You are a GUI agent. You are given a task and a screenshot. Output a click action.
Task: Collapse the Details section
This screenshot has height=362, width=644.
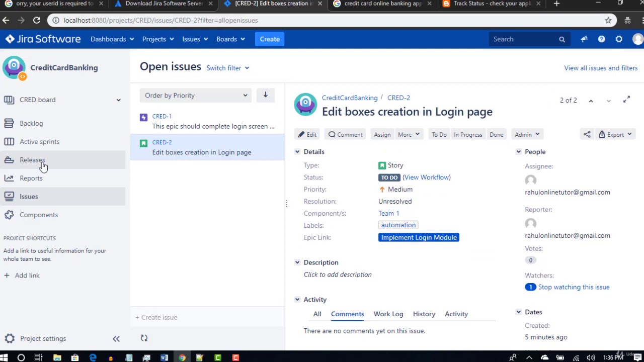[297, 152]
